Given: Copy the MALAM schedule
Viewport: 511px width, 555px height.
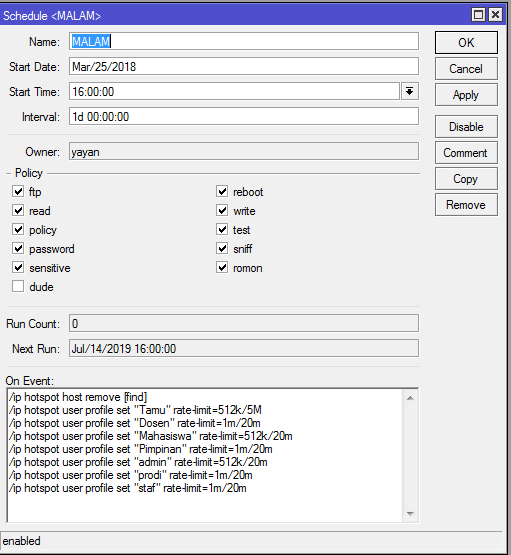Looking at the screenshot, I should [466, 179].
